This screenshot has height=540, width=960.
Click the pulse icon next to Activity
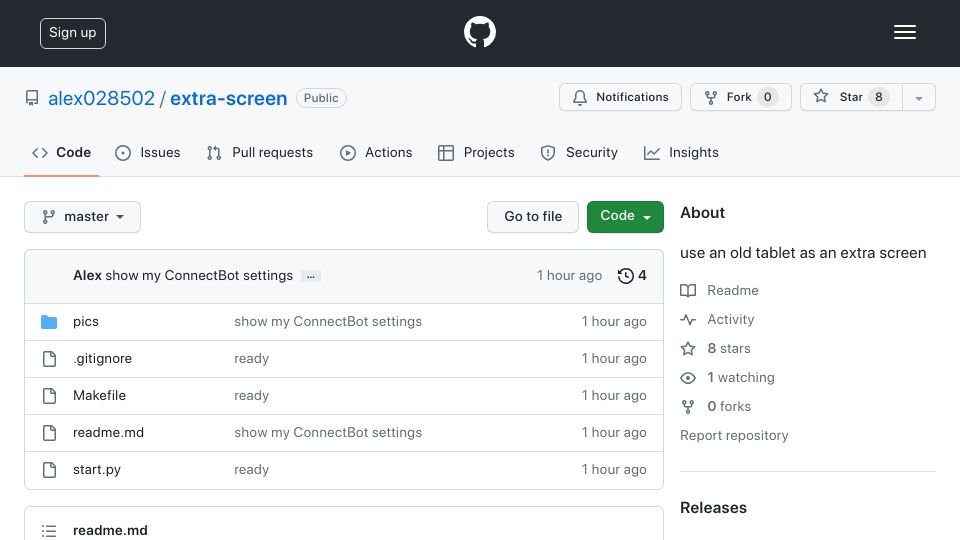pyautogui.click(x=688, y=320)
